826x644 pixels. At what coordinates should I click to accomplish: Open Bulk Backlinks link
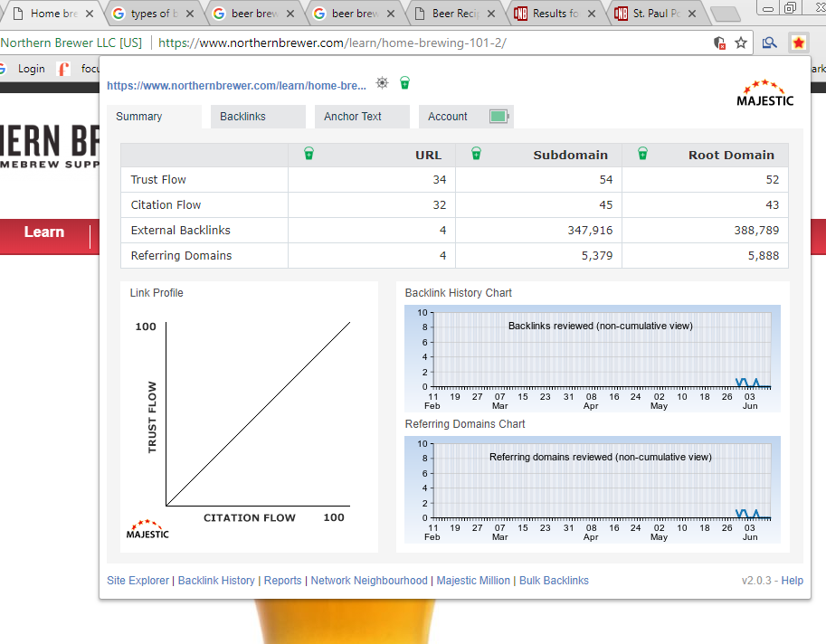tap(555, 581)
